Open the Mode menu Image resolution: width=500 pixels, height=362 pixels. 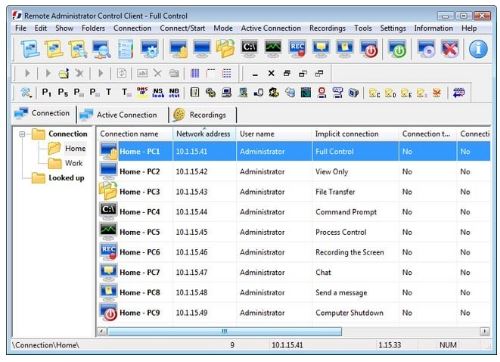pyautogui.click(x=223, y=28)
